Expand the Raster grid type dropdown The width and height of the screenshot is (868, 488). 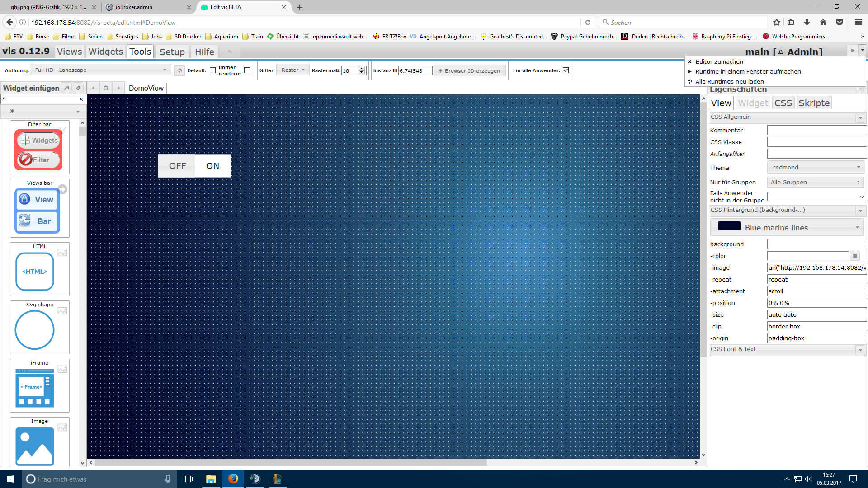pyautogui.click(x=293, y=70)
